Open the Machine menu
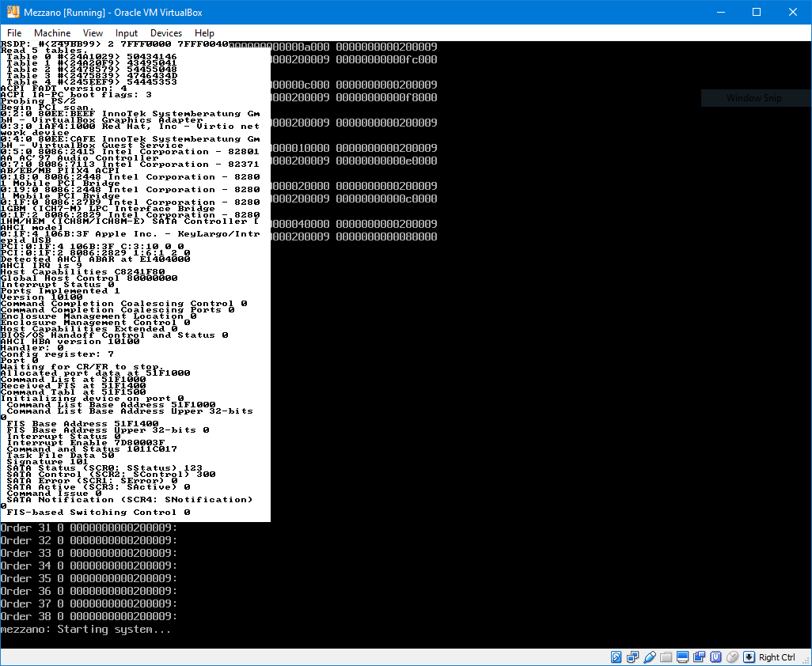 coord(52,33)
